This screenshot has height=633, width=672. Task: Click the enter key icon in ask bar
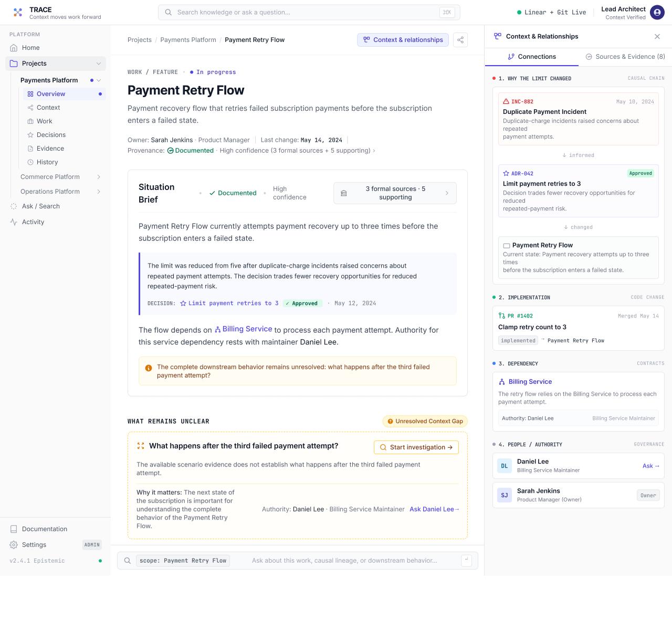467,560
